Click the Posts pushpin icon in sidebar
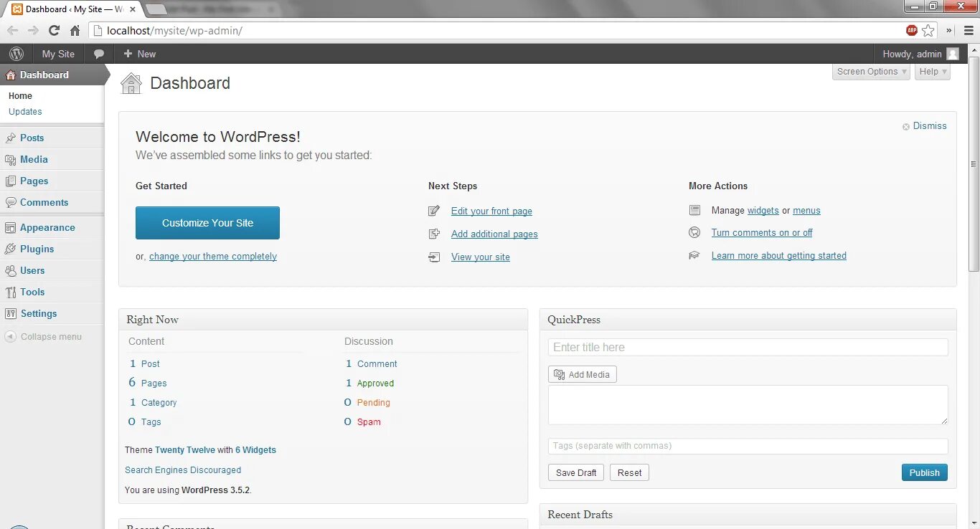This screenshot has width=980, height=529. [10, 138]
